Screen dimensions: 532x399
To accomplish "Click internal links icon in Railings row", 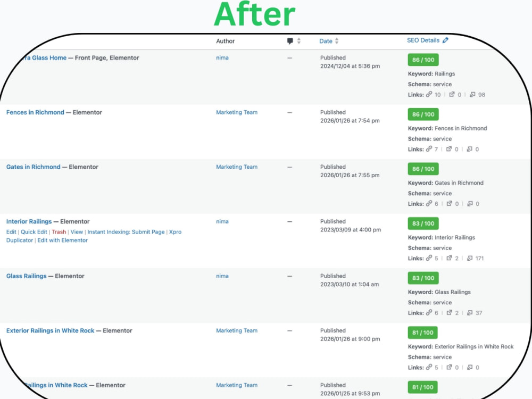I will [429, 94].
